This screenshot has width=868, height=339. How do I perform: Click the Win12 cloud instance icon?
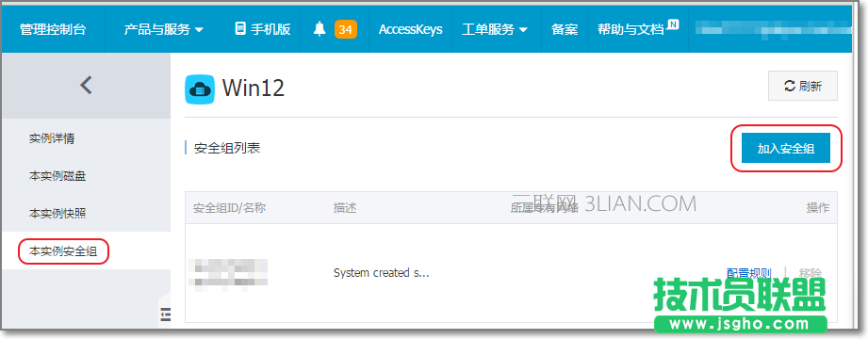(x=199, y=89)
